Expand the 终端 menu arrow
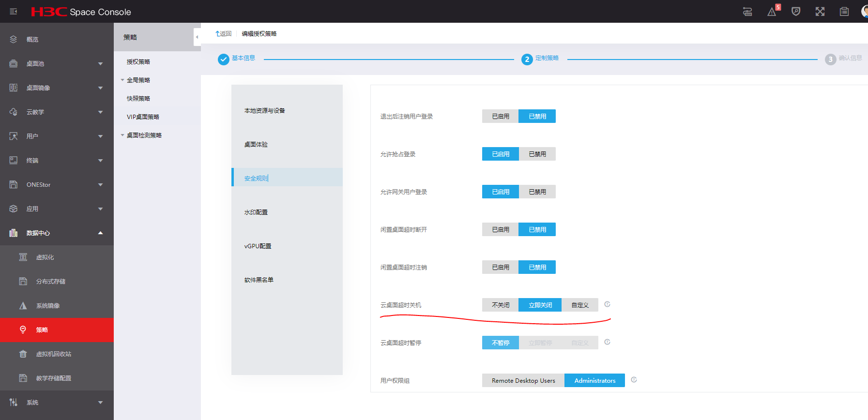868x420 pixels. (100, 160)
